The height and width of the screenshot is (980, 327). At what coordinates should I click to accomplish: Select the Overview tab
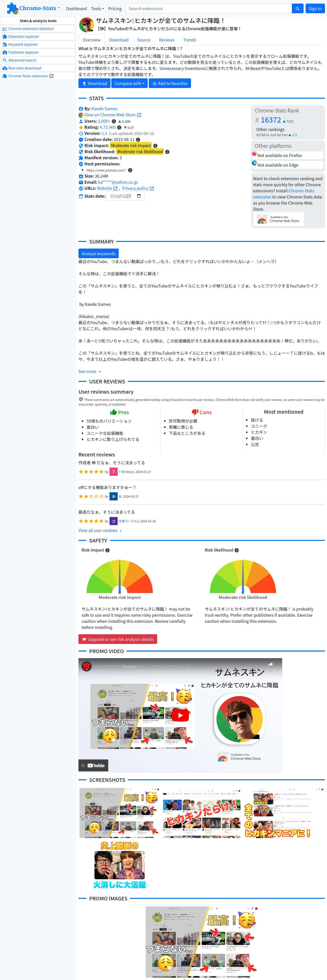point(92,40)
